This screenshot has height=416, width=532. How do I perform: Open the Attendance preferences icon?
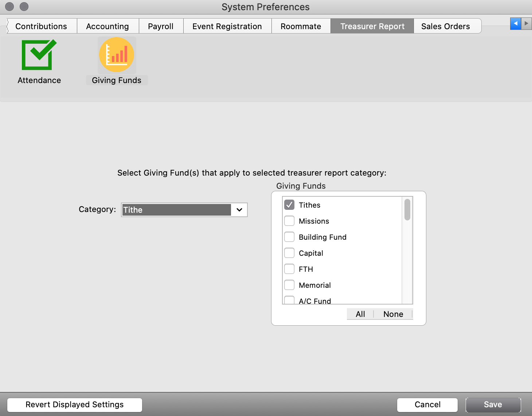coord(39,55)
